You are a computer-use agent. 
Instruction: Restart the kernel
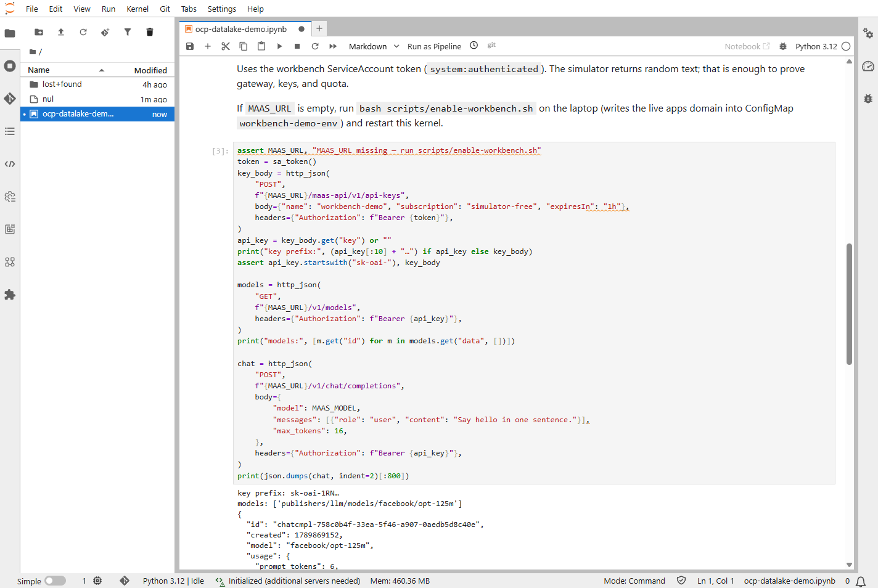coord(315,46)
